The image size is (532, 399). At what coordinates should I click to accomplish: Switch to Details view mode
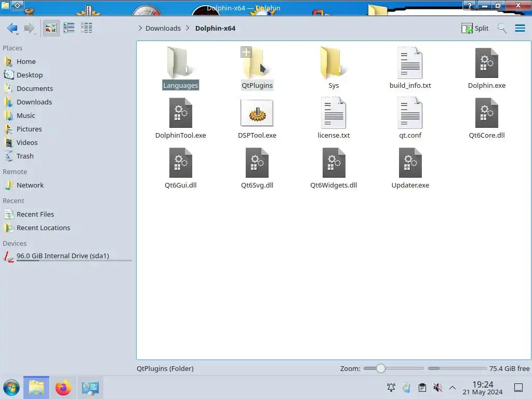click(87, 28)
